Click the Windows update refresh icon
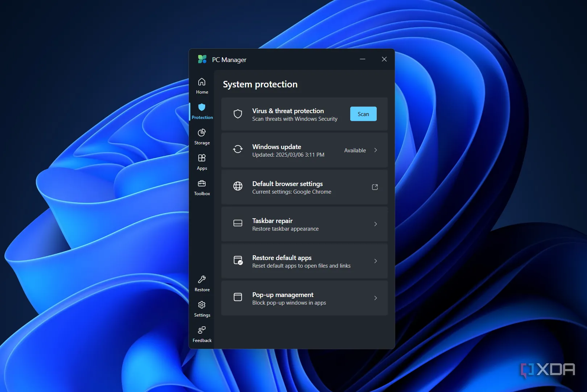The width and height of the screenshot is (587, 392). click(238, 149)
